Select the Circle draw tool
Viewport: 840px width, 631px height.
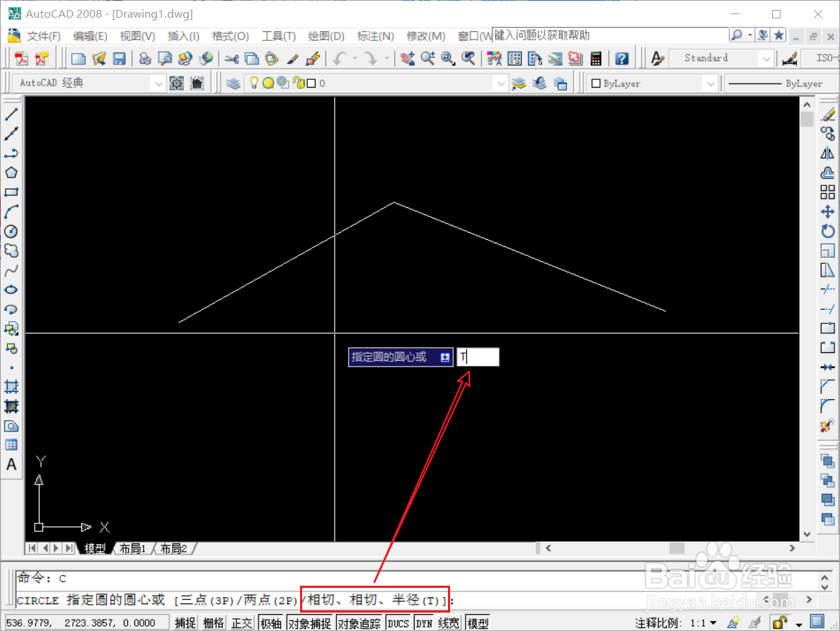pos(11,231)
